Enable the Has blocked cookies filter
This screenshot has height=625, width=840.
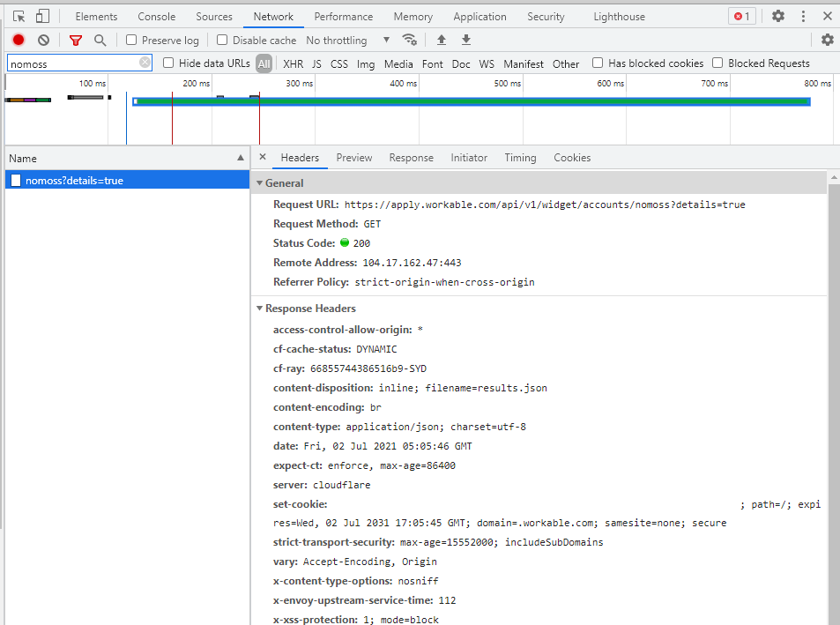[x=598, y=63]
